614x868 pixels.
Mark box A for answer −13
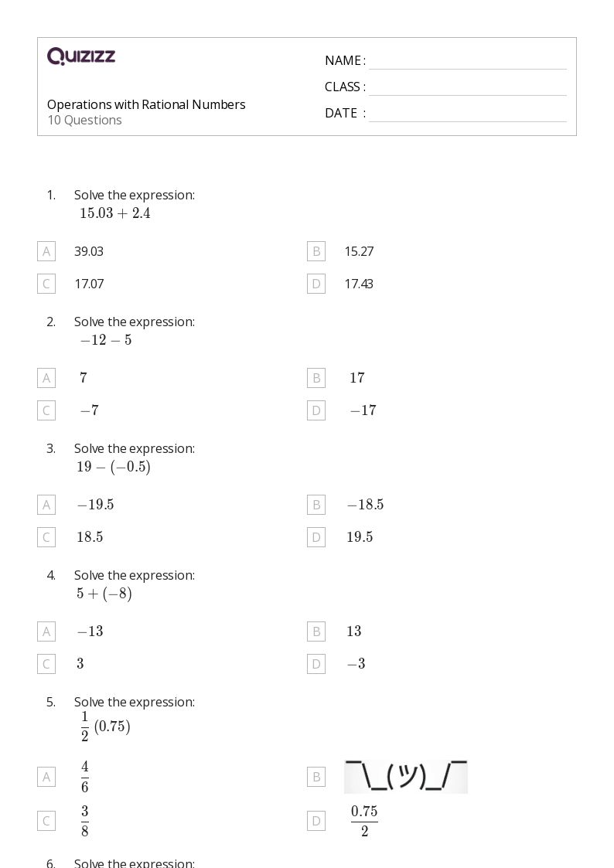coord(46,631)
